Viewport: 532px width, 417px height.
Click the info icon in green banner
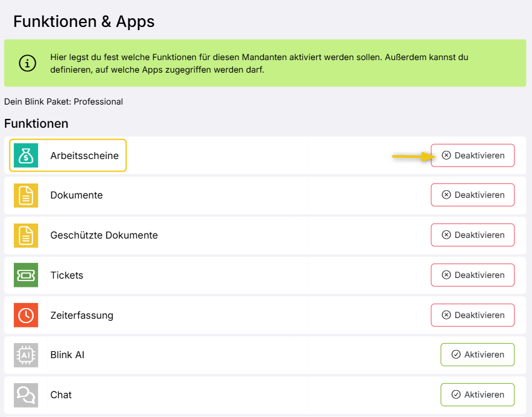[27, 63]
